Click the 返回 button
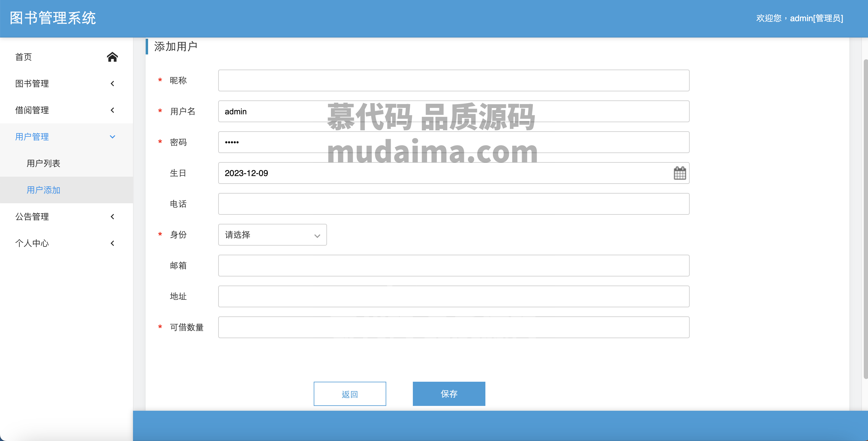 tap(350, 394)
